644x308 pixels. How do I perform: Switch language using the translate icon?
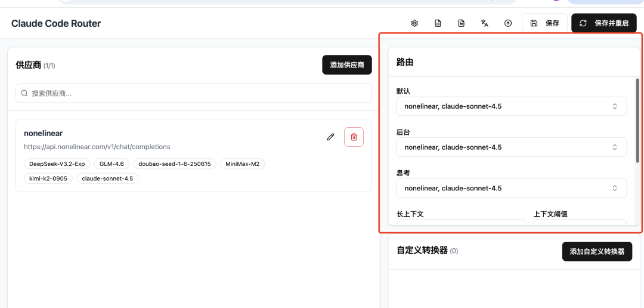click(485, 23)
